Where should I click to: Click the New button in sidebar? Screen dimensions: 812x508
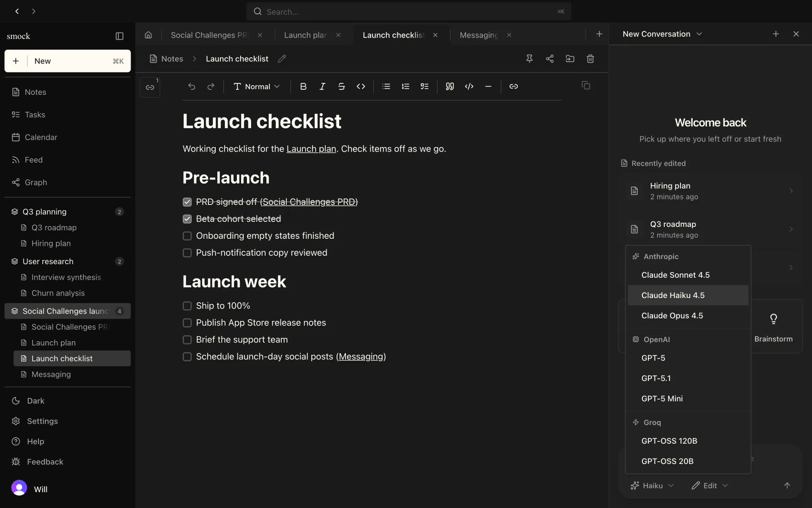point(68,61)
